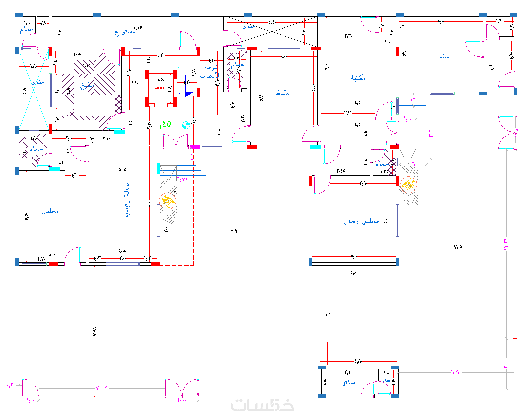Image resolution: width=525 pixels, height=420 pixels.
Task: Click the غرفة الألعاب playroom label
Action: point(210,71)
